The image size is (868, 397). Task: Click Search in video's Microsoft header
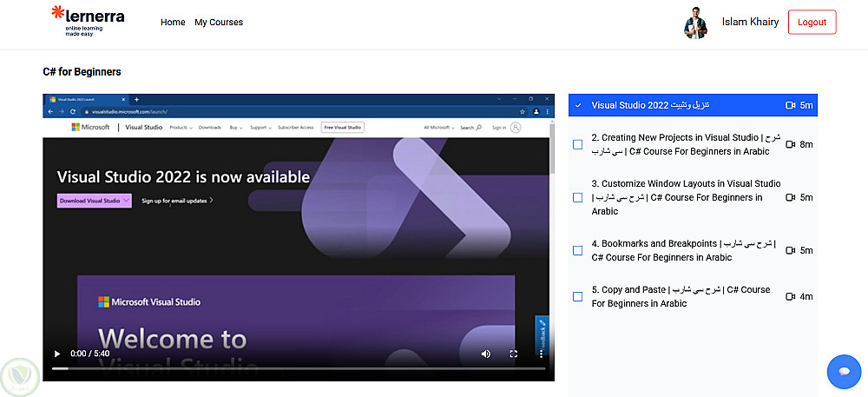470,128
